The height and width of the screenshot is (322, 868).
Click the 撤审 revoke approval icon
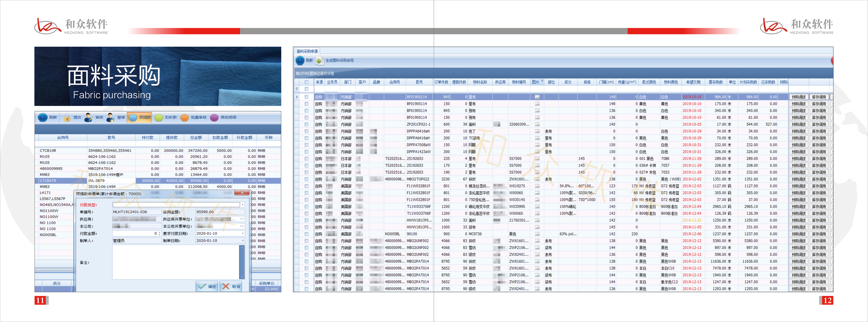point(110,118)
